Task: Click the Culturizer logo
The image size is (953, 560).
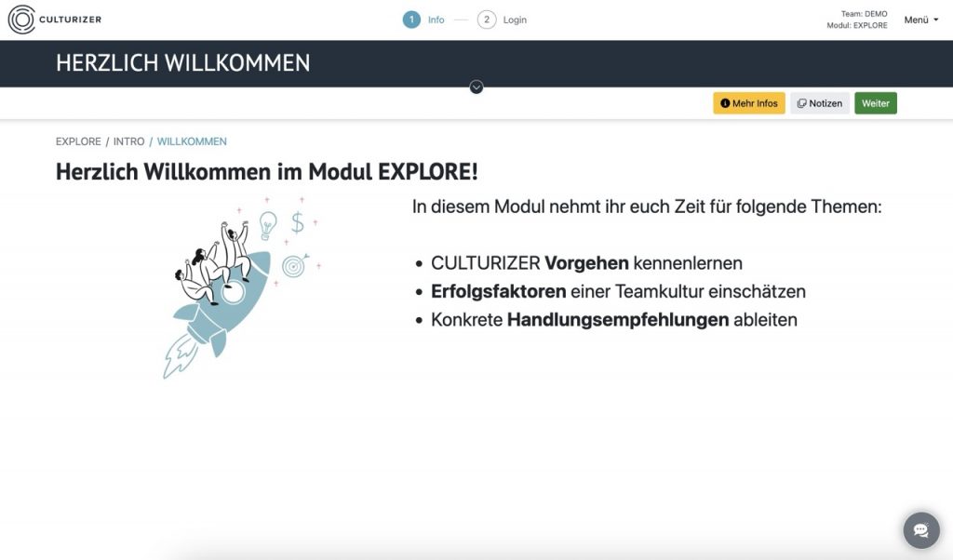Action: pos(55,20)
